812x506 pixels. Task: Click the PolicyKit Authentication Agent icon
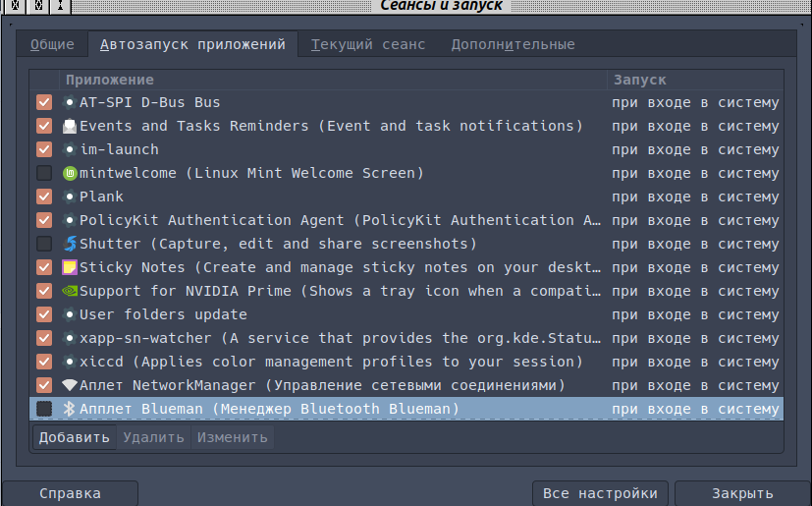[70, 220]
